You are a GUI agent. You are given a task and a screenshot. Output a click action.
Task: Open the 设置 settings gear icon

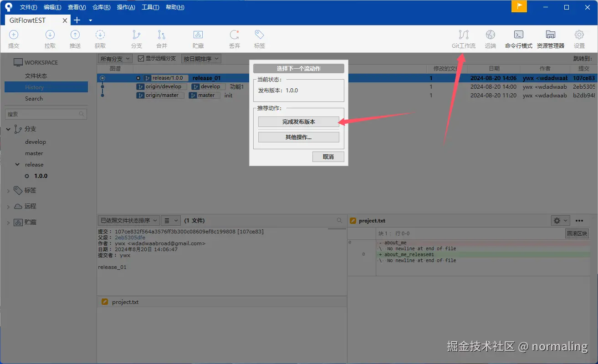[x=579, y=35]
